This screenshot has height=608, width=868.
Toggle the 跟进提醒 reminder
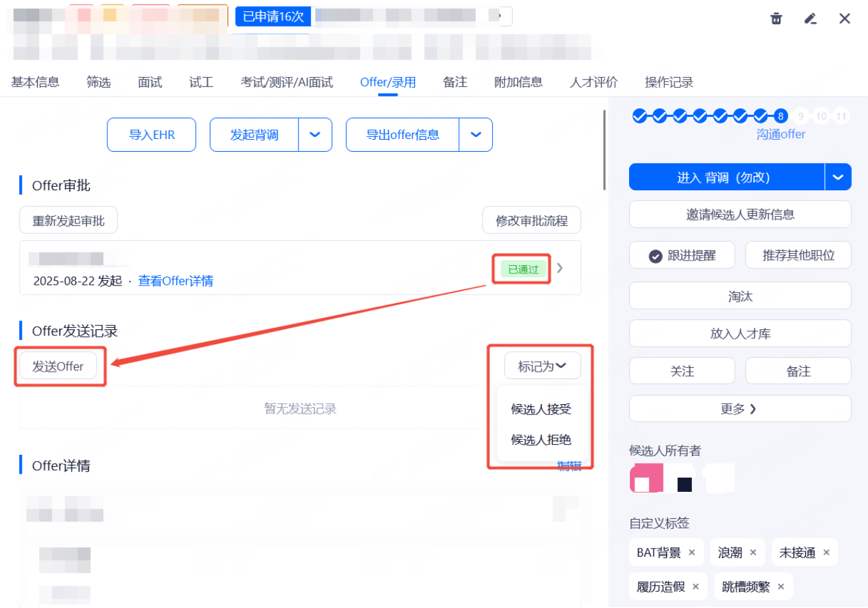pyautogui.click(x=682, y=256)
